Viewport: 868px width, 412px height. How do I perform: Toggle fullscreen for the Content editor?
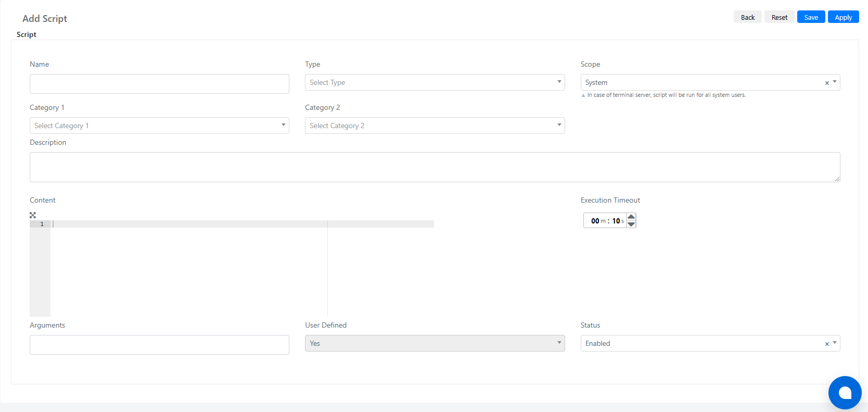click(x=33, y=215)
